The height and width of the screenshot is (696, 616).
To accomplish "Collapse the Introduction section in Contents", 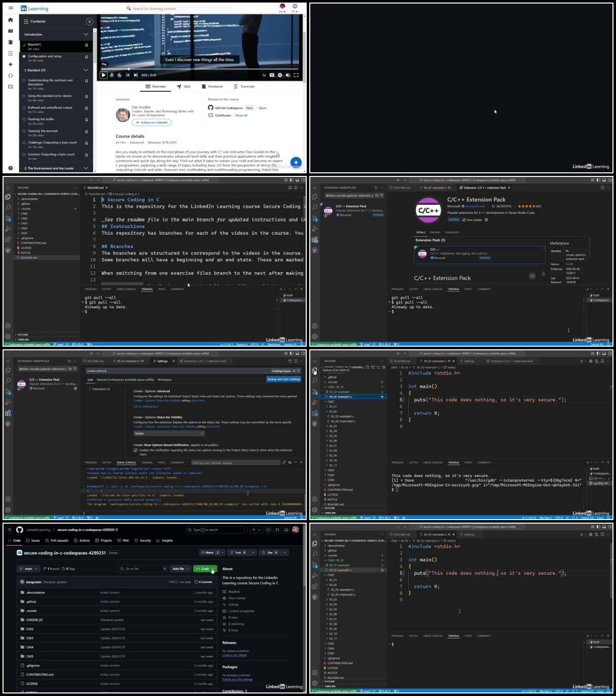I will point(86,34).
